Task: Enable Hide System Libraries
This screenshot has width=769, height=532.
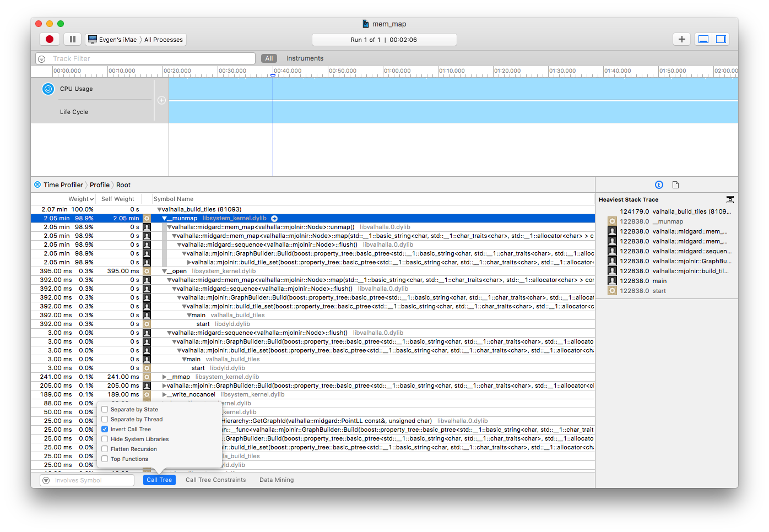Action: [x=105, y=439]
